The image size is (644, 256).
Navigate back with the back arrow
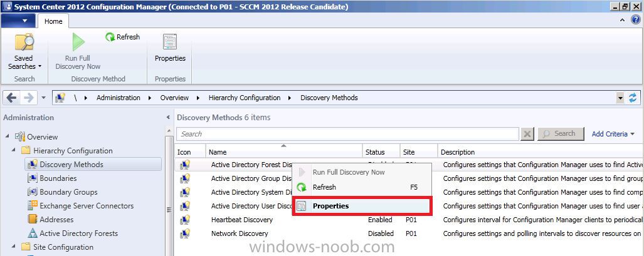11,98
